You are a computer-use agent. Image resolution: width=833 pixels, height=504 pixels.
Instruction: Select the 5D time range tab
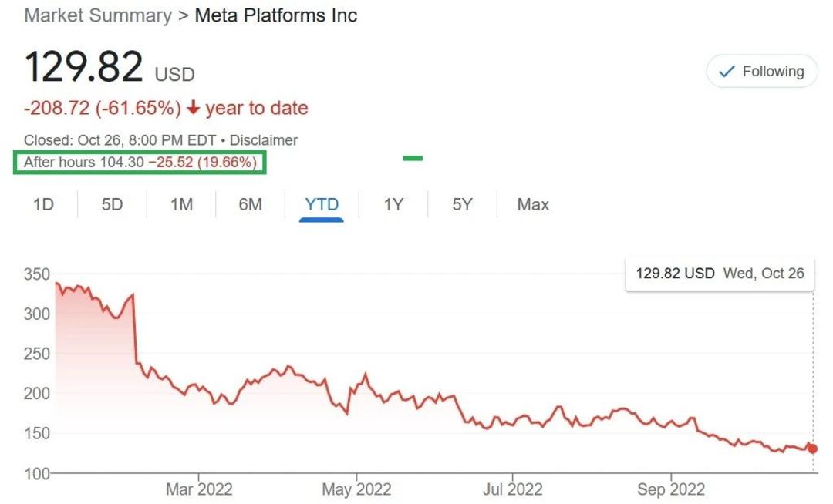112,204
